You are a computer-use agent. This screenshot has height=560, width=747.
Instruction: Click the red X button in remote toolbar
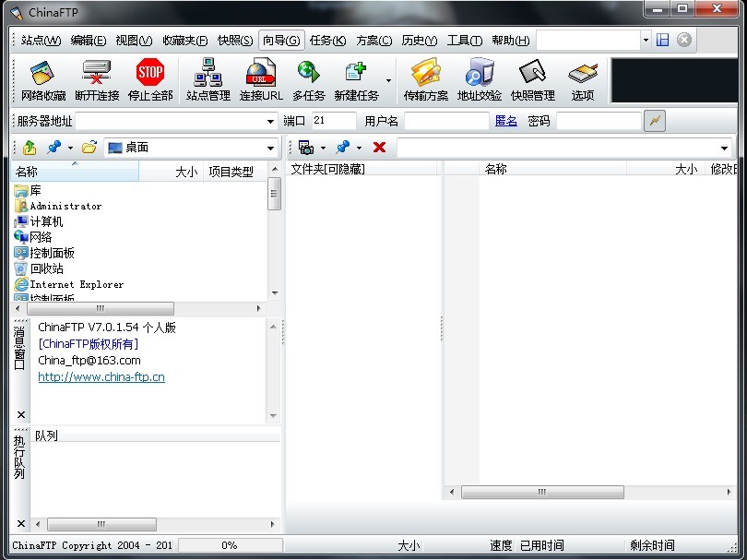379,148
